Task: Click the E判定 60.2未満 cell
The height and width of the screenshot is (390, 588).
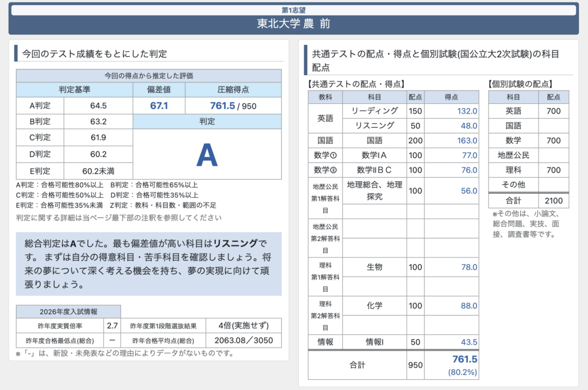Action: click(x=98, y=170)
